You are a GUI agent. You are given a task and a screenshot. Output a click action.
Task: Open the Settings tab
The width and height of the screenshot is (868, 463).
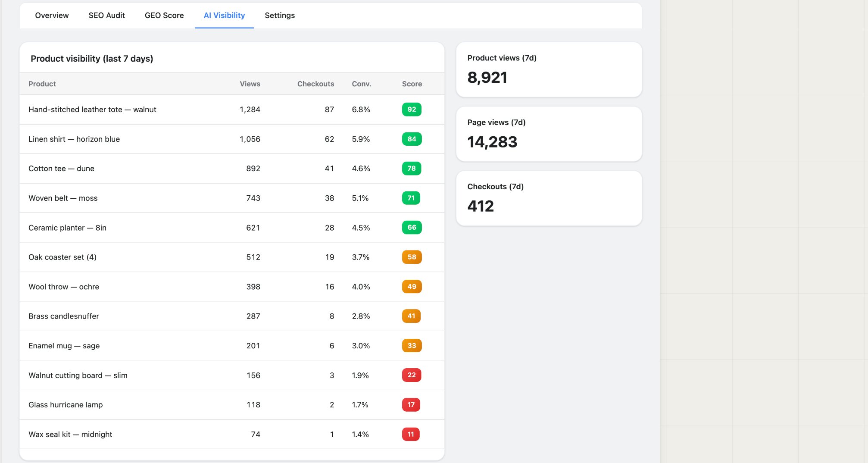pyautogui.click(x=280, y=16)
